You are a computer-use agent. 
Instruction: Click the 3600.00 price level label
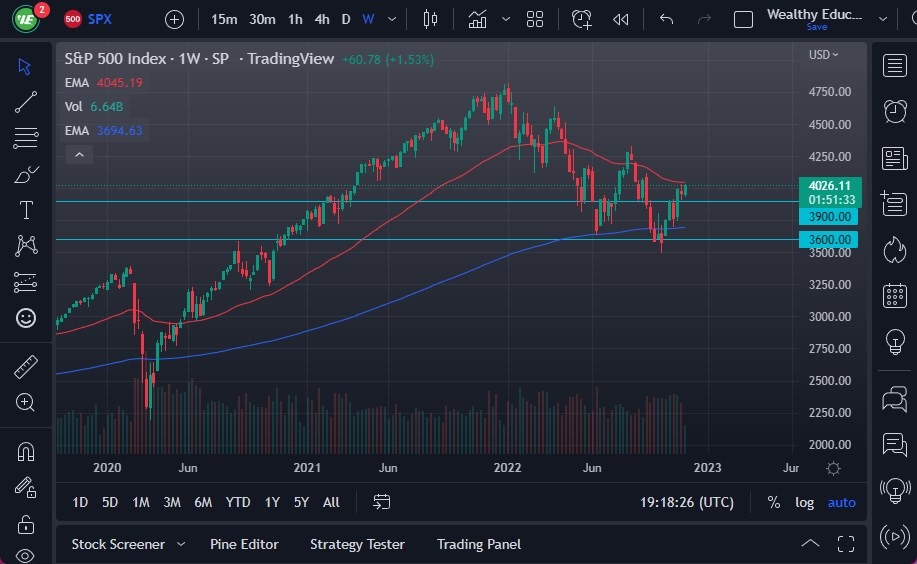[828, 239]
